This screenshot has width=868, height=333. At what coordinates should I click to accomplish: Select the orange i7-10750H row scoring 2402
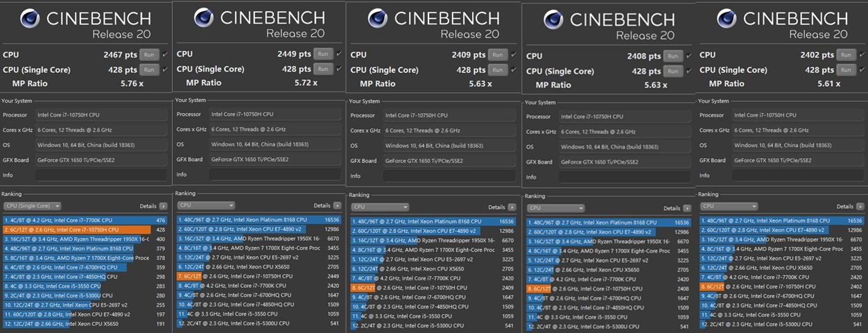click(x=782, y=287)
